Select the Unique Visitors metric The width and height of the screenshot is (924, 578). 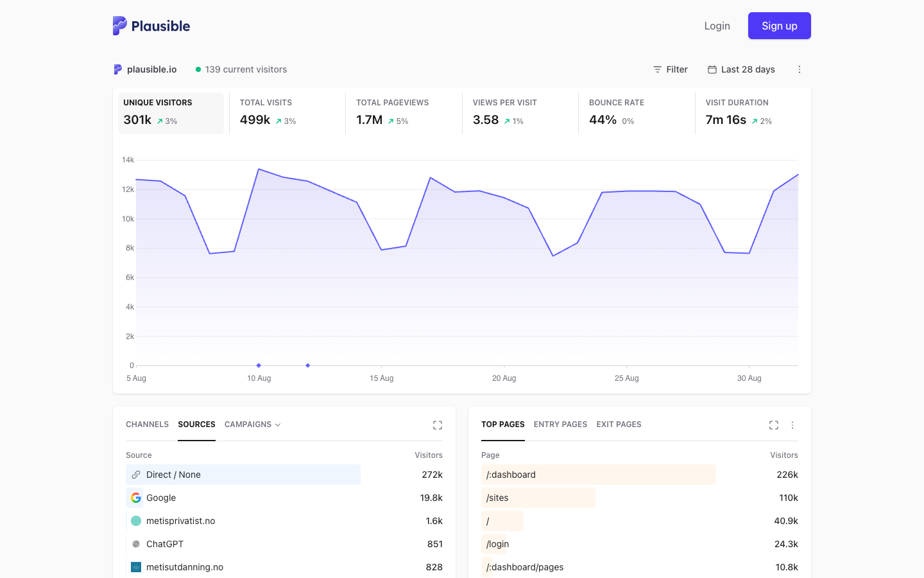[x=171, y=113]
